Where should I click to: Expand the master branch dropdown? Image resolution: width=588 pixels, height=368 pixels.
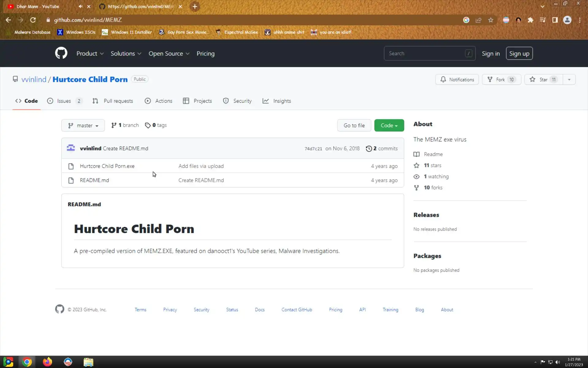pyautogui.click(x=83, y=125)
